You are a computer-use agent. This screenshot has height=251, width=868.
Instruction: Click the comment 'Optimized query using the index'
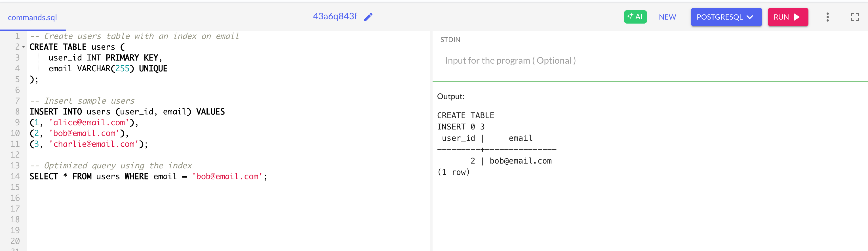(111, 166)
